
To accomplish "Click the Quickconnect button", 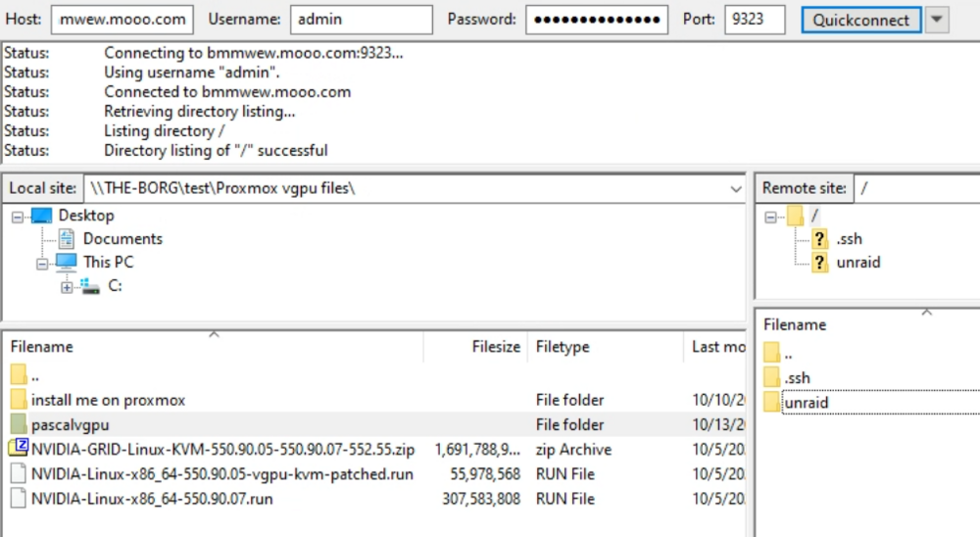I will tap(860, 20).
